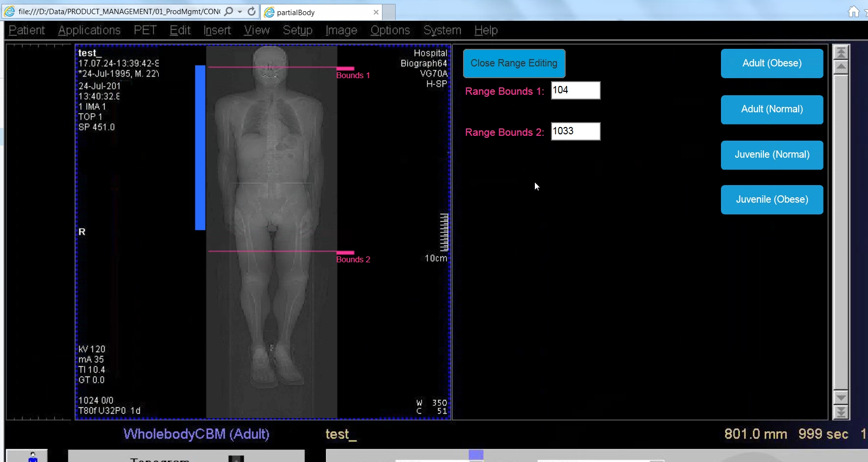Screen dimensions: 868x462
Task: Click the W 350 window value
Action: 431,403
